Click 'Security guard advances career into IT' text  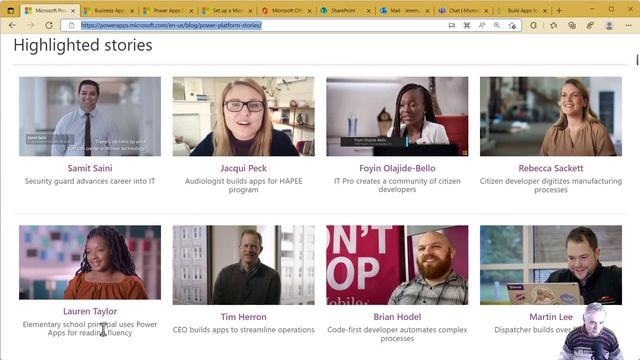click(90, 181)
